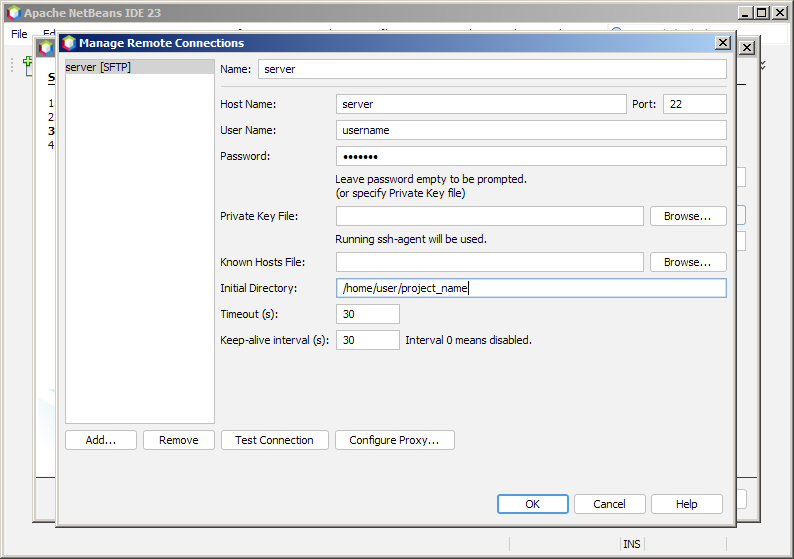The image size is (794, 559).
Task: Browse for a Private Key File
Action: click(x=687, y=216)
